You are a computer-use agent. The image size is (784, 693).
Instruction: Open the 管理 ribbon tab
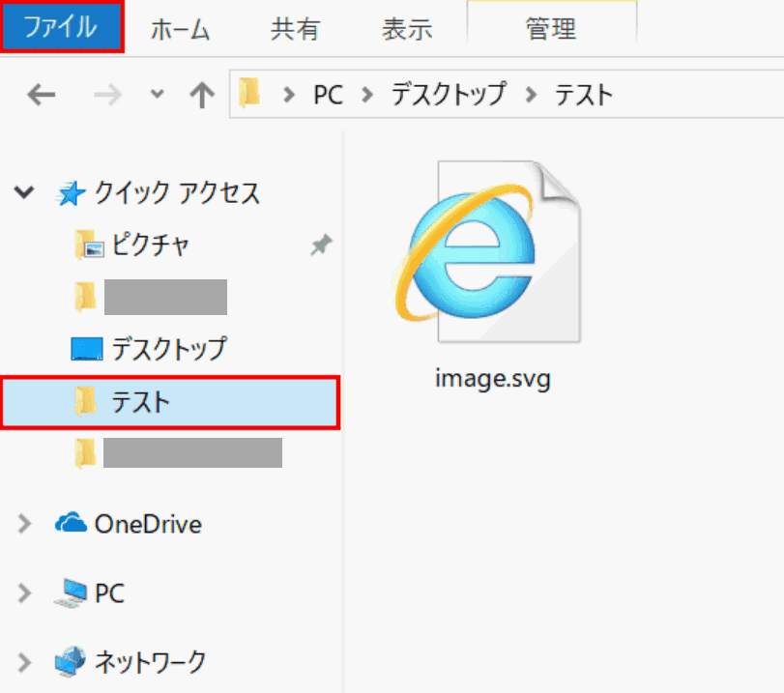[x=551, y=29]
